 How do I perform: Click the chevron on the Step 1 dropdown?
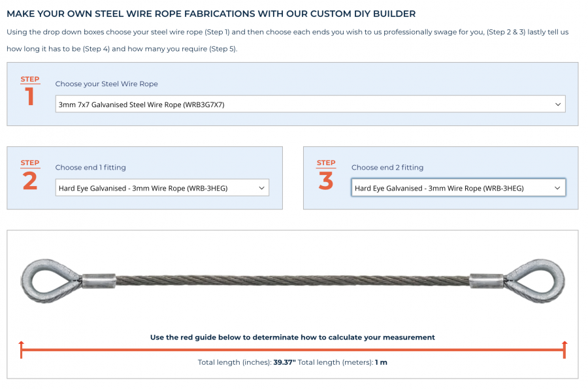[557, 104]
